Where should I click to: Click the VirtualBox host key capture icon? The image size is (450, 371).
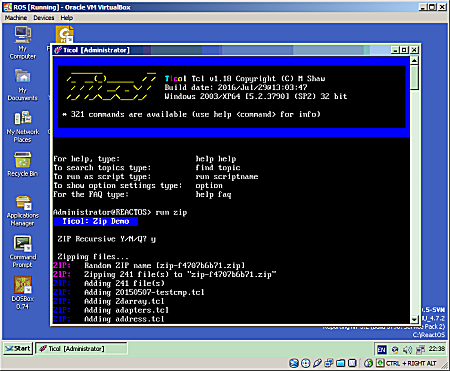(x=380, y=363)
